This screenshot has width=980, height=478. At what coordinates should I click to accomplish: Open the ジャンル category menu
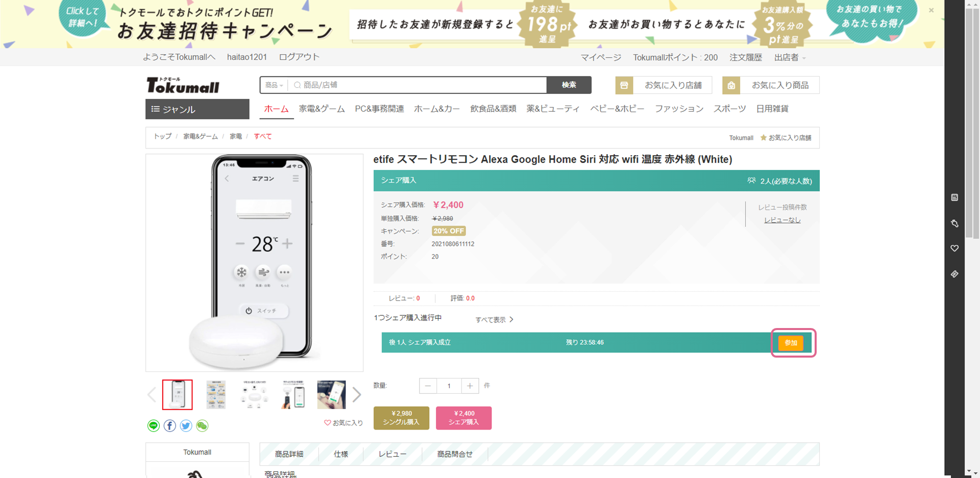(198, 109)
